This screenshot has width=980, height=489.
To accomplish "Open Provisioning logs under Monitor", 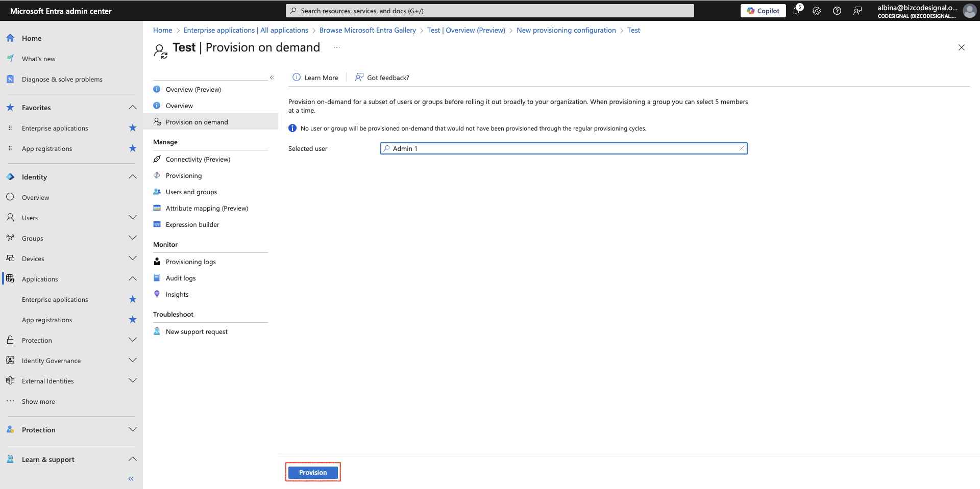I will (x=191, y=262).
